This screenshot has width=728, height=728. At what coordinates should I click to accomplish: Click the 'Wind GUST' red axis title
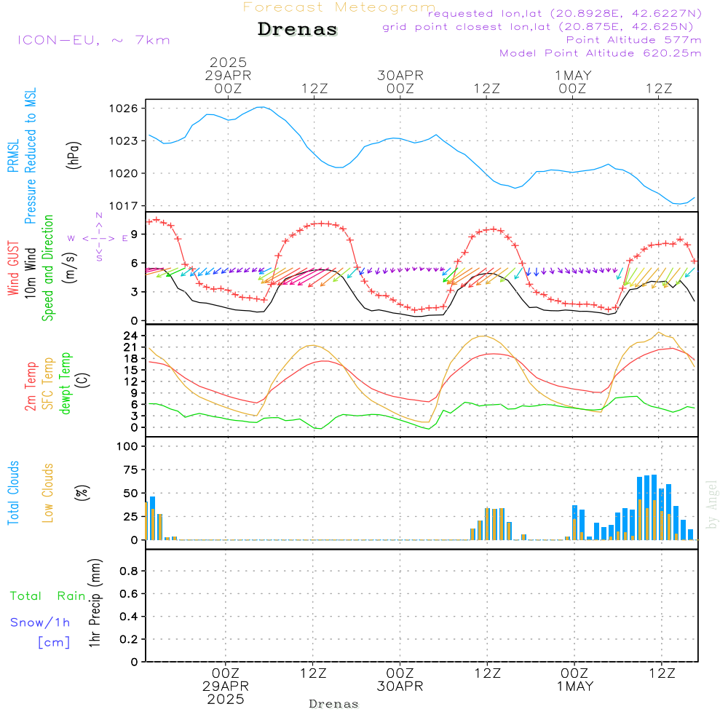13,268
